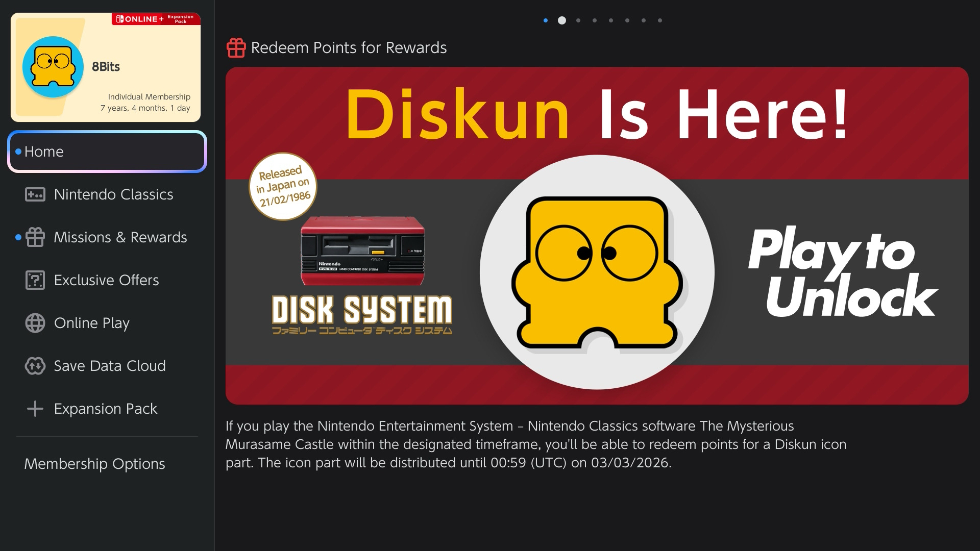Click the Save Data Cloud icon
The height and width of the screenshot is (551, 980).
click(x=35, y=366)
